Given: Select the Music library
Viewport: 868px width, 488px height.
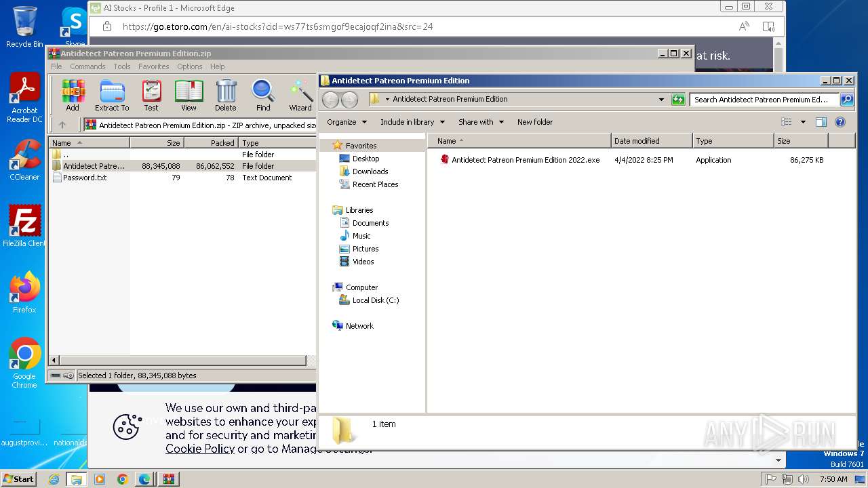Looking at the screenshot, I should (361, 236).
